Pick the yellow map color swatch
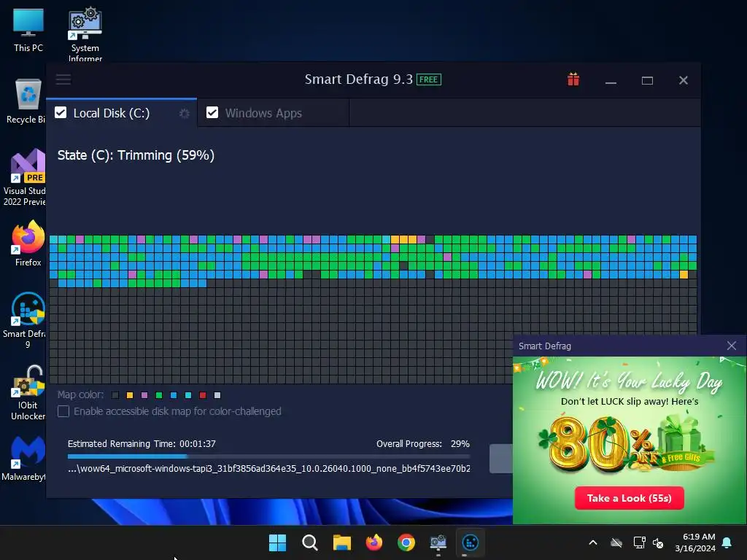The width and height of the screenshot is (747, 560). point(130,395)
